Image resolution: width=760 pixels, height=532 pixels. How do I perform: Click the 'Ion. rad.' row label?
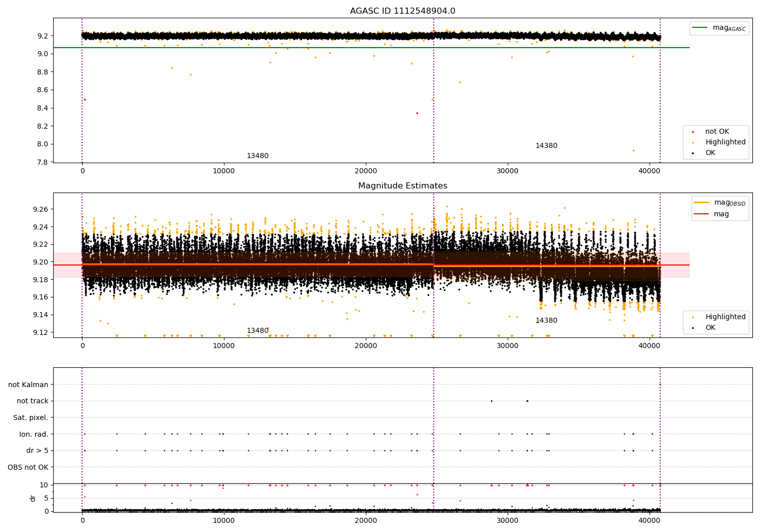click(34, 435)
